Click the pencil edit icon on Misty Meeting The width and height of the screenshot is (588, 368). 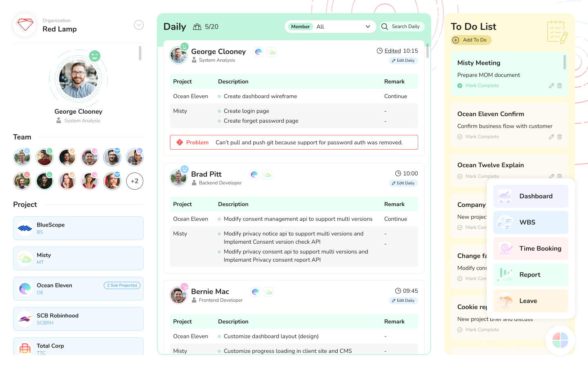pos(551,86)
